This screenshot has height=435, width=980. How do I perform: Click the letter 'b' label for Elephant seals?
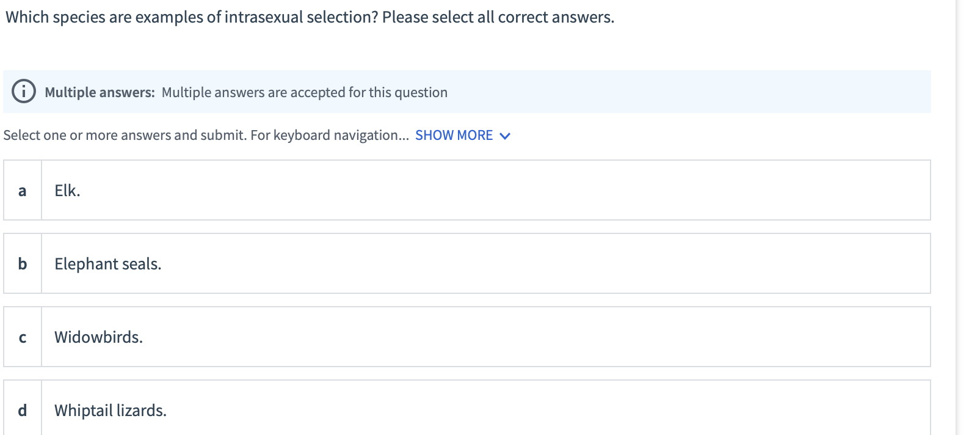point(22,264)
